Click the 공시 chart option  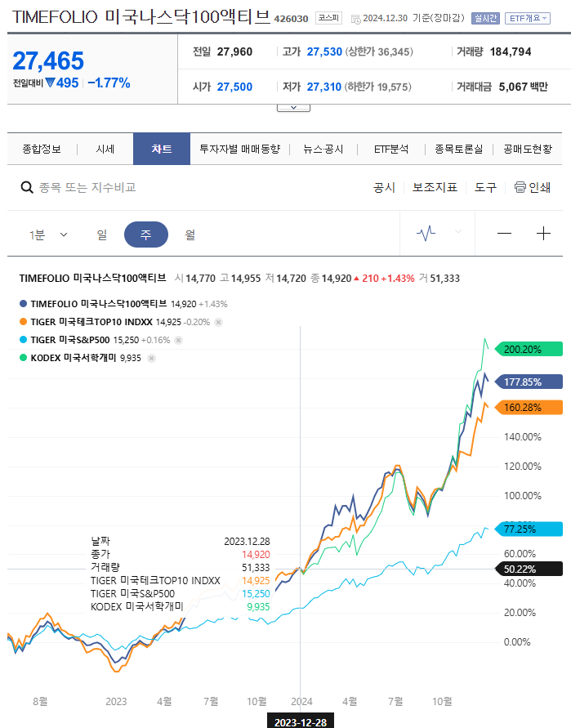[x=384, y=188]
